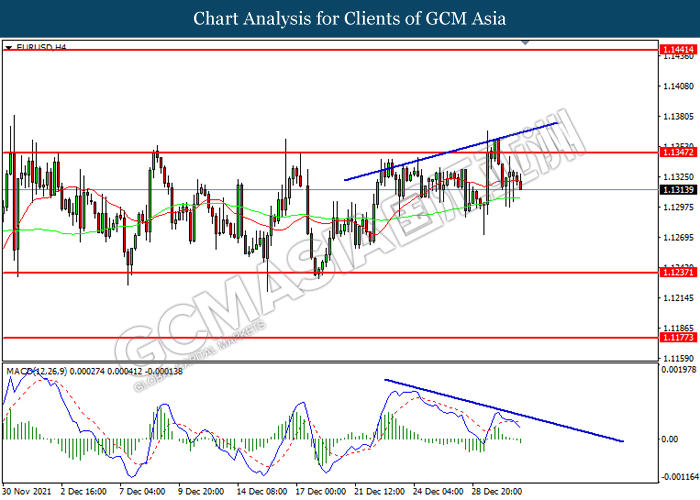Click the 1.13805 price axis value
The image size is (700, 500).
(x=679, y=117)
